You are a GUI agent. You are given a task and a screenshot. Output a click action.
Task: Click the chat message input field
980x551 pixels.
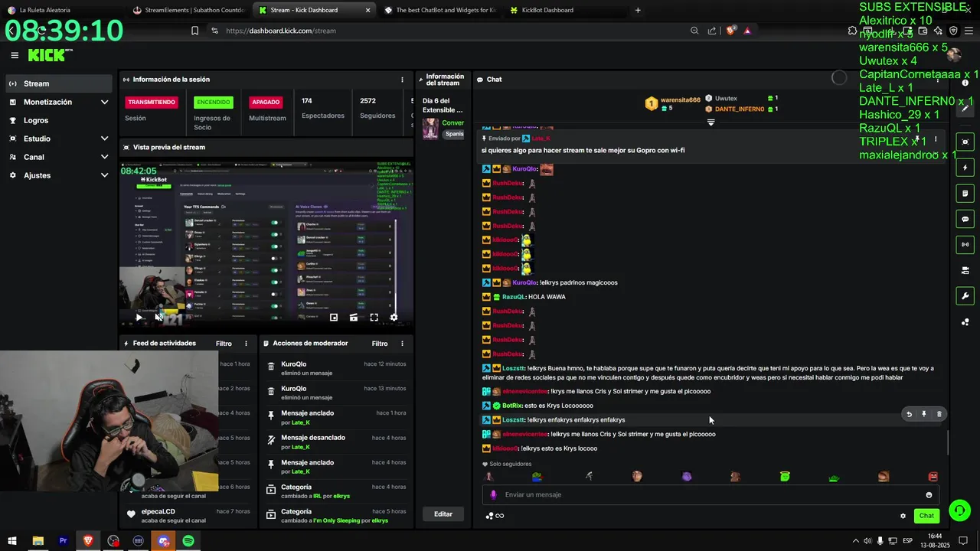(710, 494)
